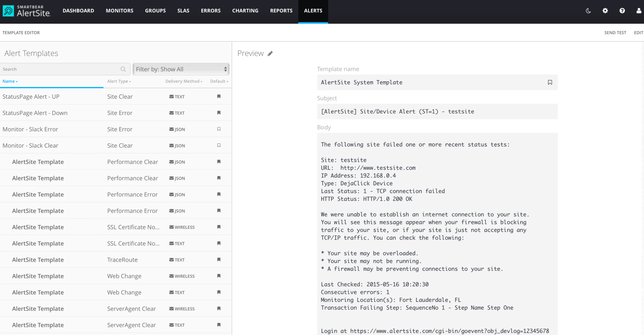Click the SmartBear AlertSite logo
Screen dimensions: 644x335
[x=26, y=11]
